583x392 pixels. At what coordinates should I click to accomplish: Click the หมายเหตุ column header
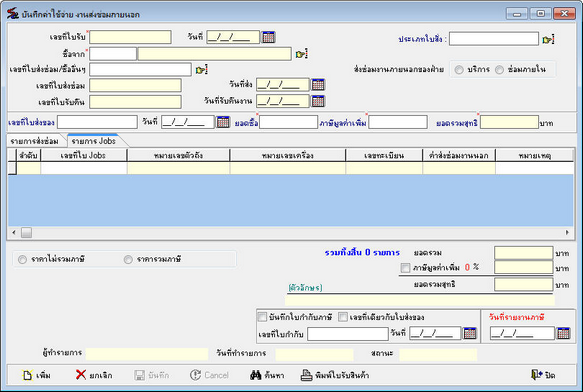click(535, 155)
